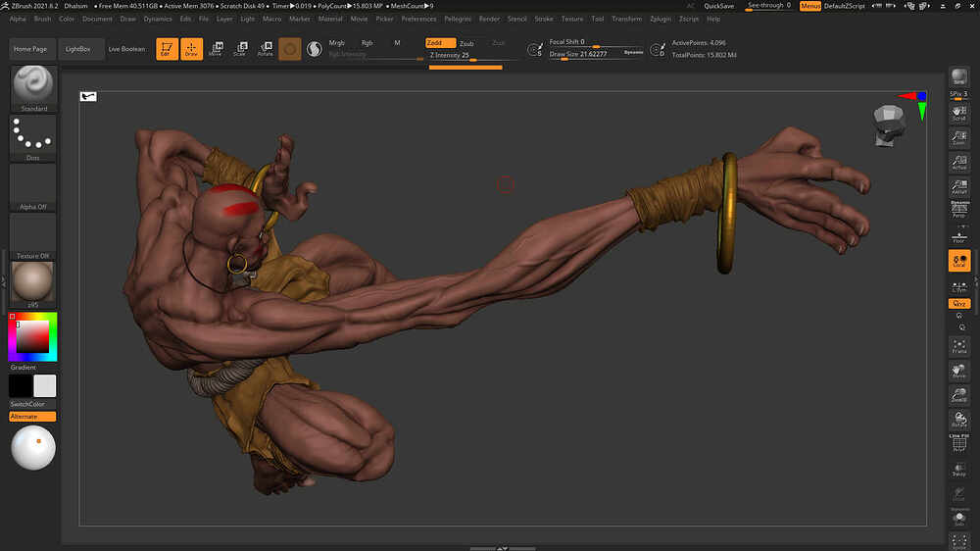
Task: Click the AAHalf icon
Action: point(958,187)
